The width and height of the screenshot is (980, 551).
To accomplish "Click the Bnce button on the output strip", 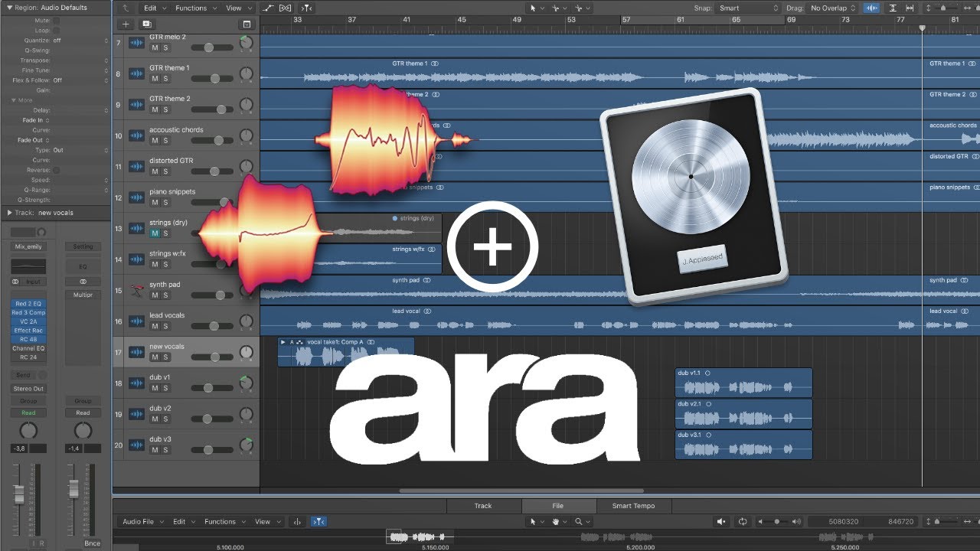I will [x=93, y=543].
